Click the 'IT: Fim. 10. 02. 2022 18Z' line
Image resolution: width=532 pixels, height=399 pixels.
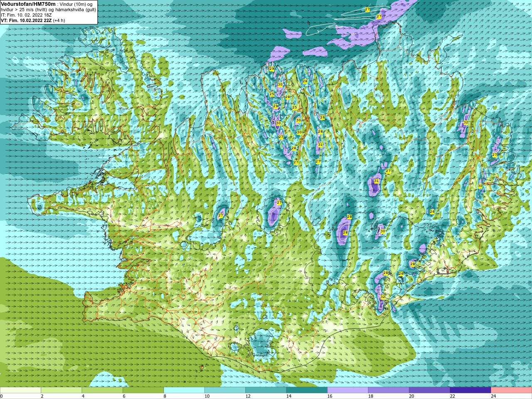click(26, 15)
